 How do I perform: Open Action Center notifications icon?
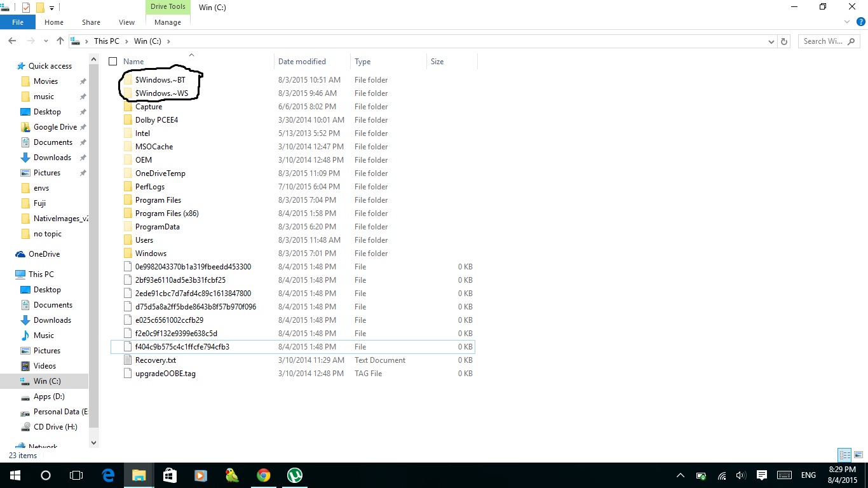pyautogui.click(x=761, y=475)
